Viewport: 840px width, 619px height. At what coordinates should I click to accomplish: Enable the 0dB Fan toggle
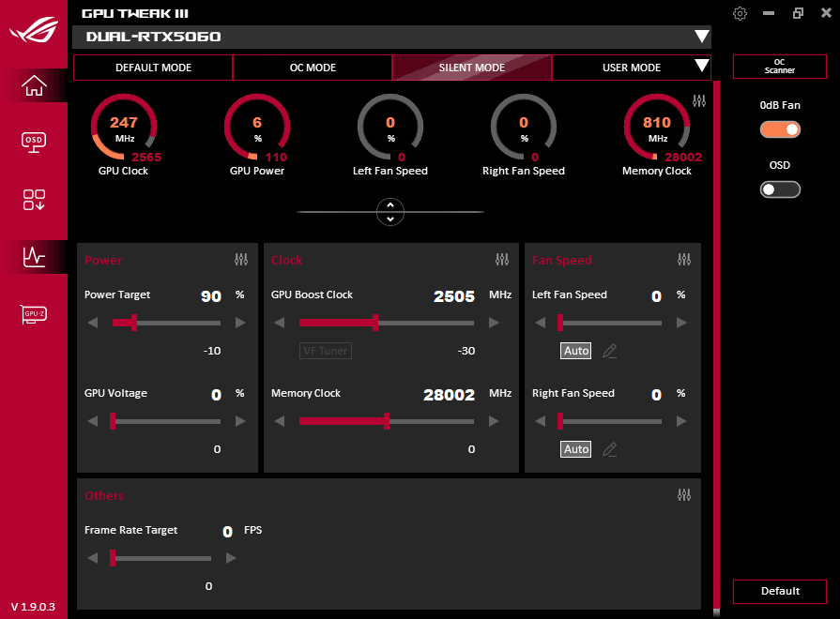[x=780, y=129]
